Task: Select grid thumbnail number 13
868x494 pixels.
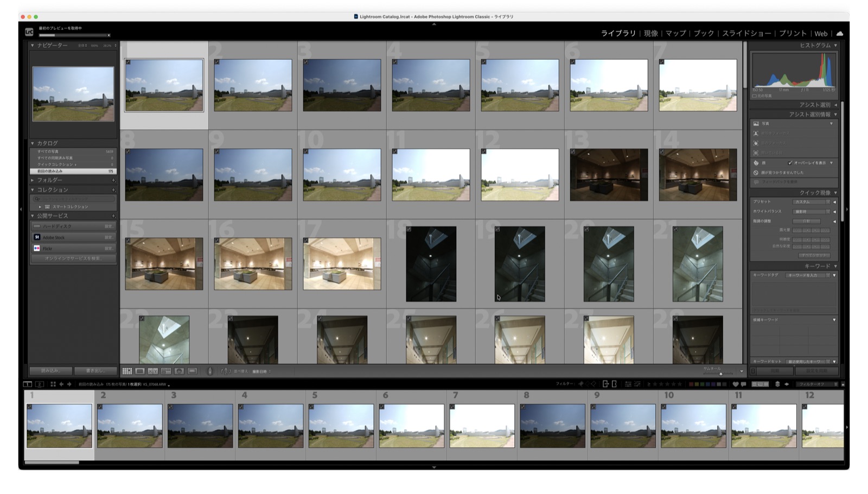Action: (x=609, y=175)
